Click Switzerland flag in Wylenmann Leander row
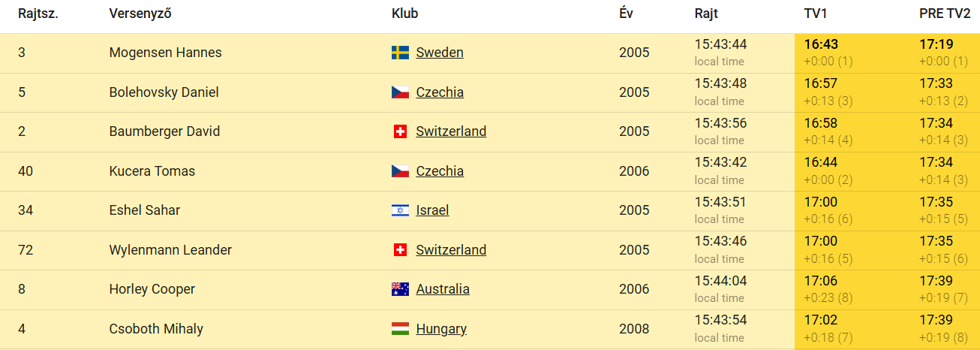This screenshot has width=980, height=350. (400, 250)
